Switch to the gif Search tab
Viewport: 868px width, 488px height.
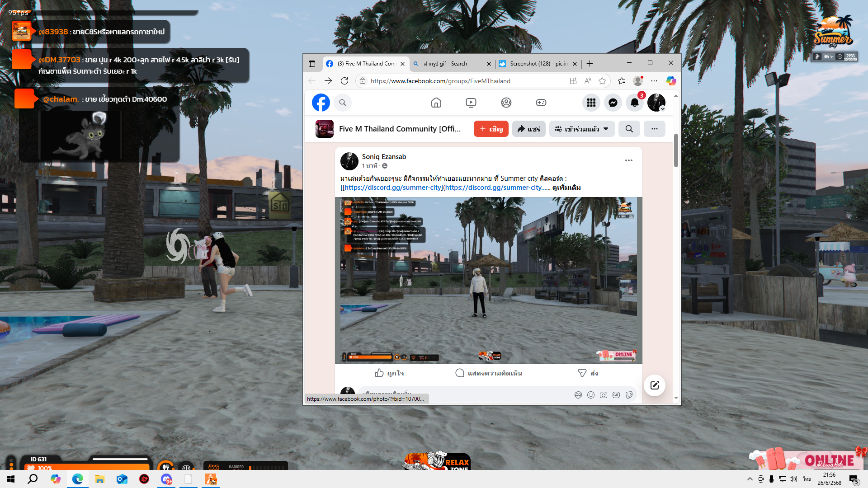445,64
